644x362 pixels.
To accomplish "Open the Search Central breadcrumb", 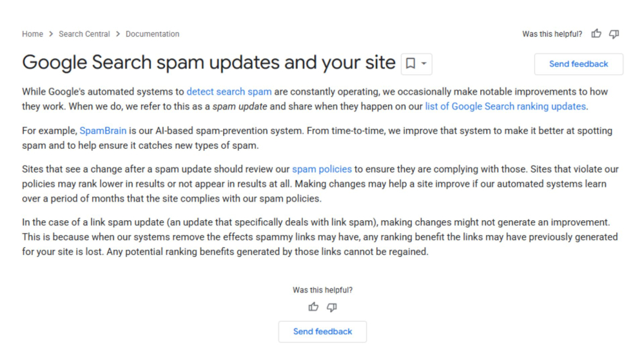I will point(84,34).
